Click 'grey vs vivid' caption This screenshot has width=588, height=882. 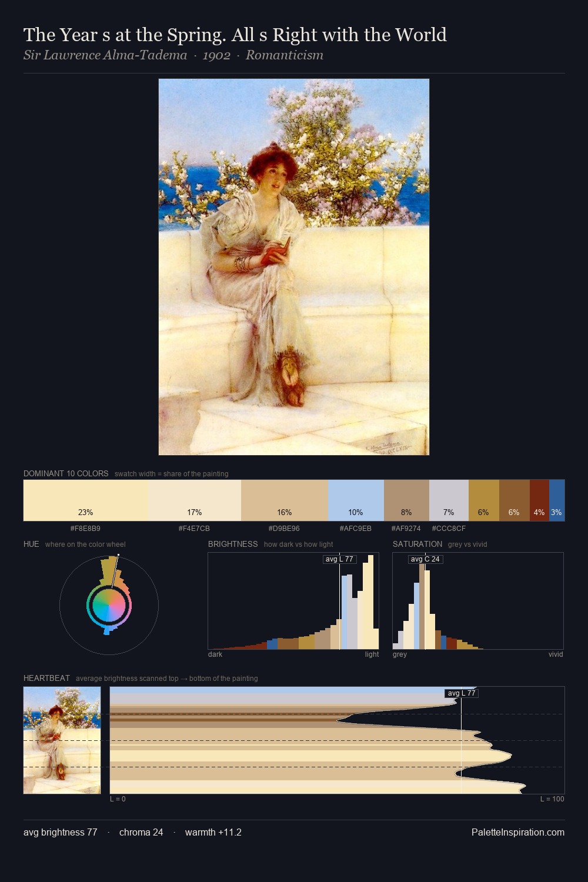pos(467,544)
